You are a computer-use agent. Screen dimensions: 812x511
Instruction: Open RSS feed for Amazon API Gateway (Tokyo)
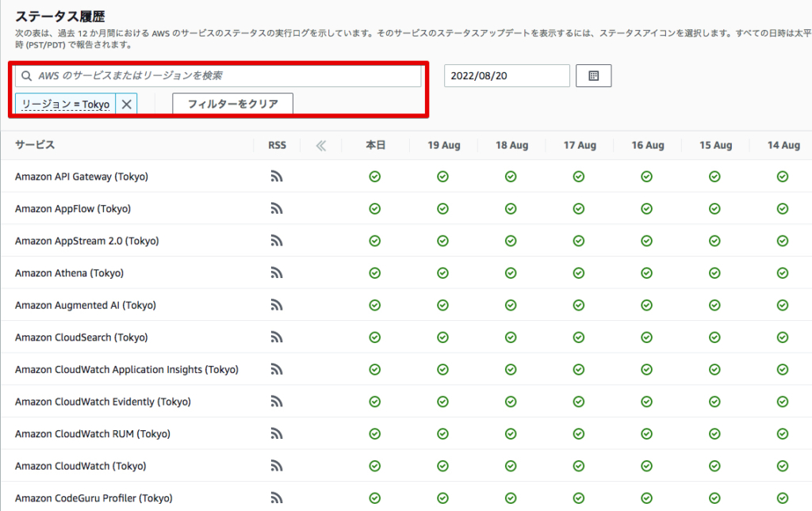277,176
